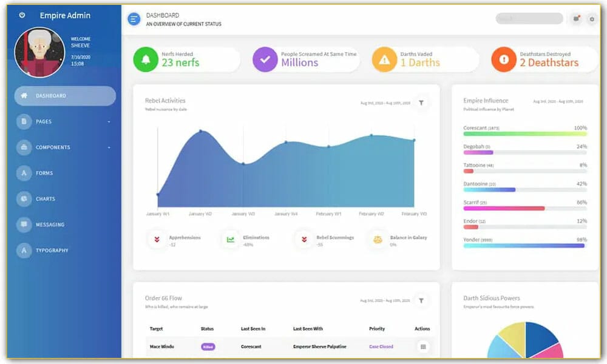This screenshot has width=607, height=364.
Task: Open the Rebel Activities filter icon
Action: [421, 103]
